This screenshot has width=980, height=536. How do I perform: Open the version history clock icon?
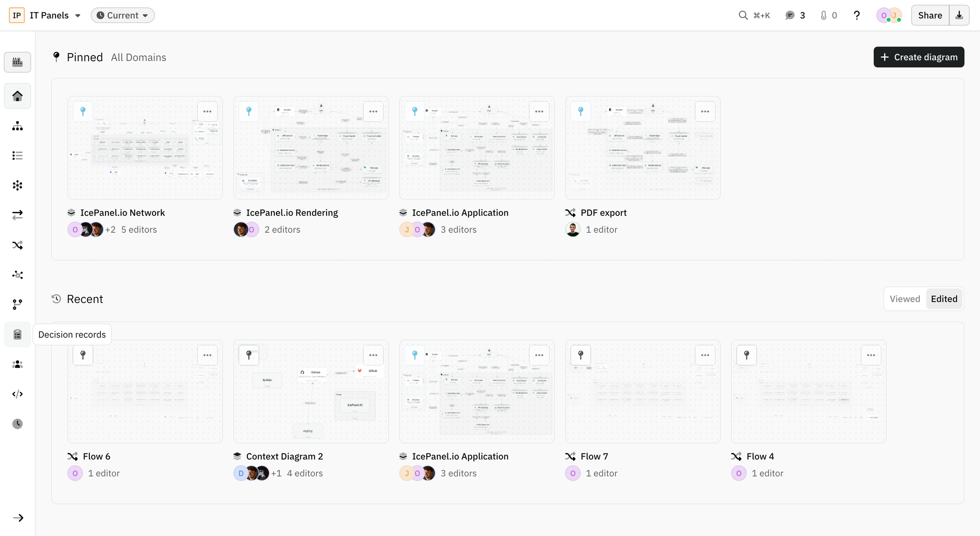click(x=17, y=424)
